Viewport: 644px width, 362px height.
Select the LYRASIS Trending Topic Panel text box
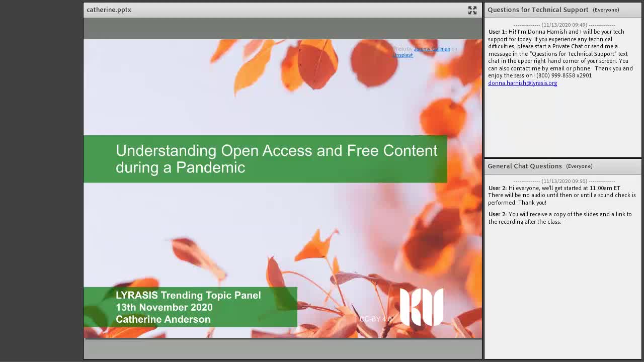pos(188,295)
